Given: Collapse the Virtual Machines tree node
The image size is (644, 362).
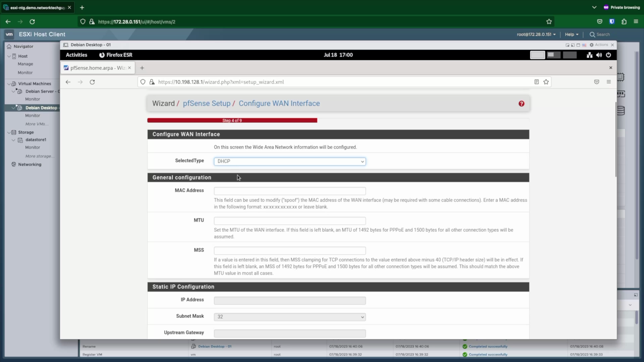Looking at the screenshot, I should point(9,84).
